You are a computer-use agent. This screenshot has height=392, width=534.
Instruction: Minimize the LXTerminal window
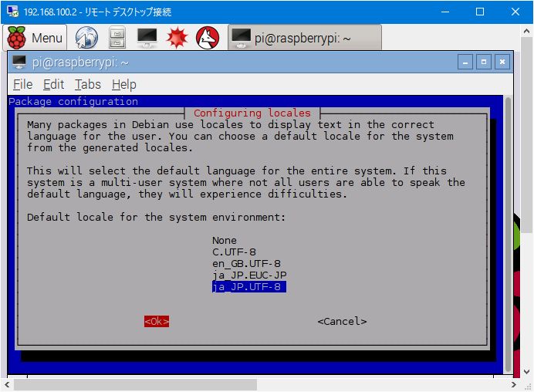[465, 62]
